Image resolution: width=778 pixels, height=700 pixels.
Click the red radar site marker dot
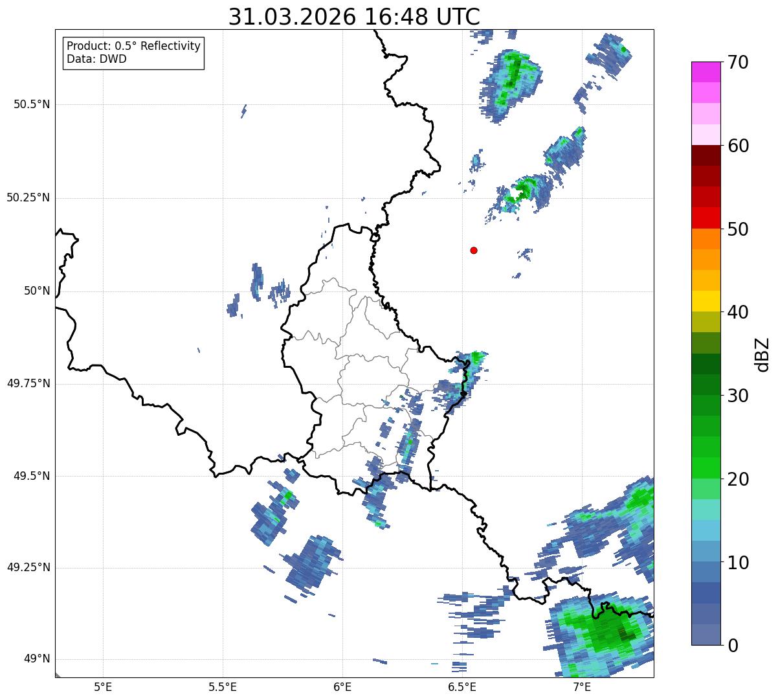[474, 250]
